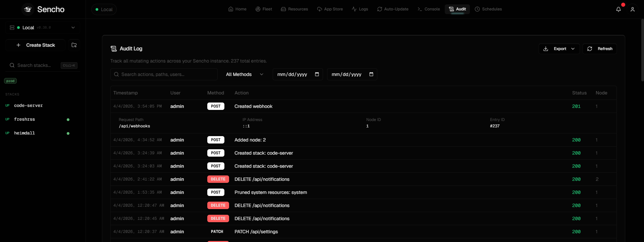
Task: Click the Node column header
Action: pos(601,93)
